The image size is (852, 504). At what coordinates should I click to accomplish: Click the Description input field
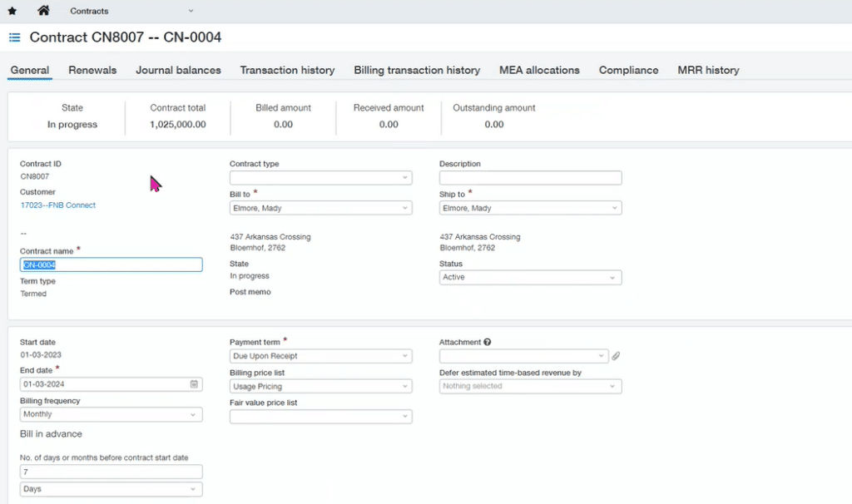click(x=530, y=178)
